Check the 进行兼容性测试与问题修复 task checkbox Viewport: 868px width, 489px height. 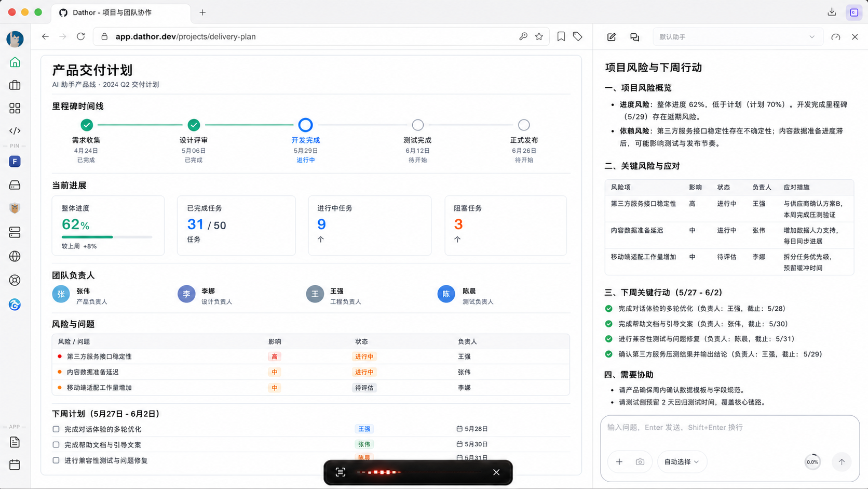[56, 460]
